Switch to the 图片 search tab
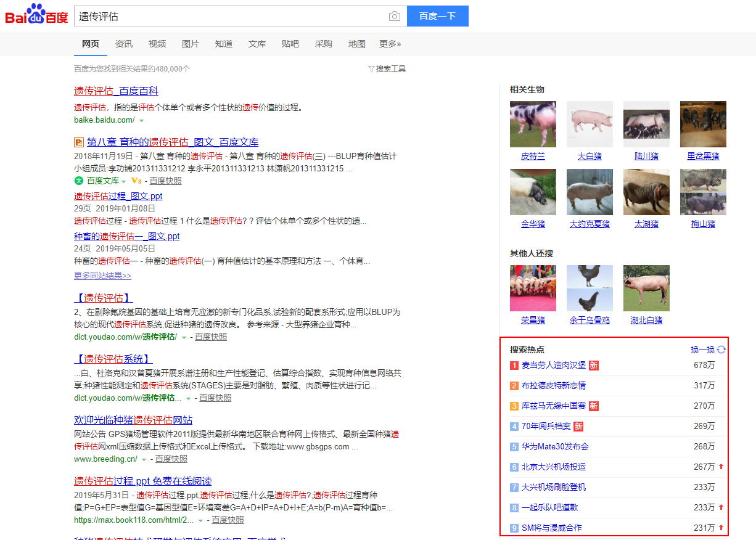The height and width of the screenshot is (540, 756). click(190, 44)
